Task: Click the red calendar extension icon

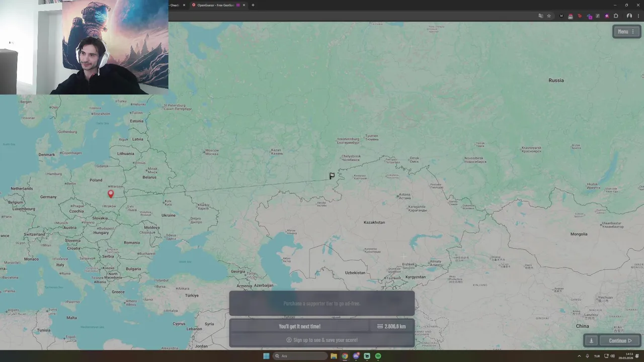Action: click(571, 16)
